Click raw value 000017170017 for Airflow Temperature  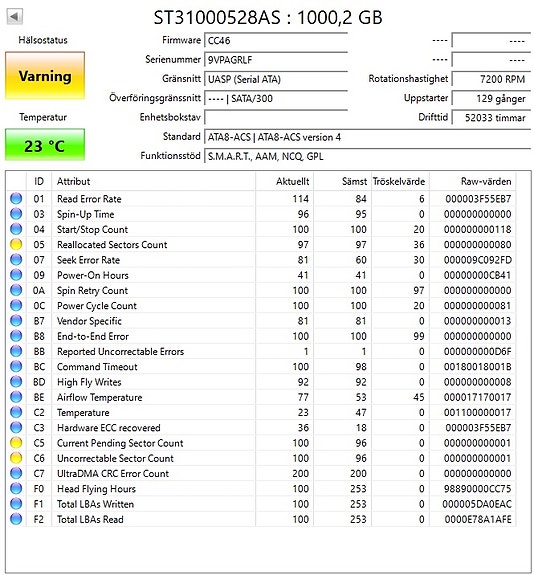click(x=478, y=397)
